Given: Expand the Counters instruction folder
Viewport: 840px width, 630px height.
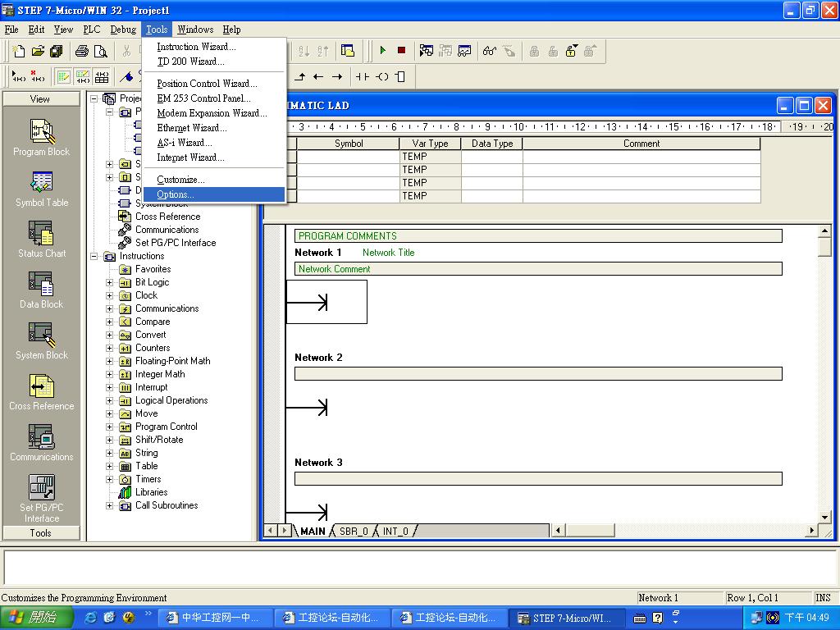Looking at the screenshot, I should [x=110, y=348].
